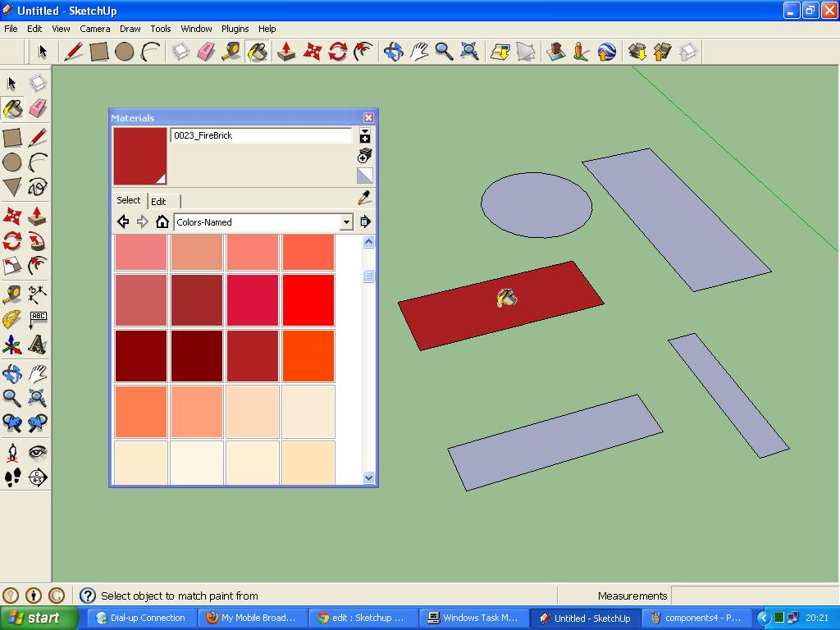Select the Move tool in top toolbar
840x630 pixels.
coord(312,52)
